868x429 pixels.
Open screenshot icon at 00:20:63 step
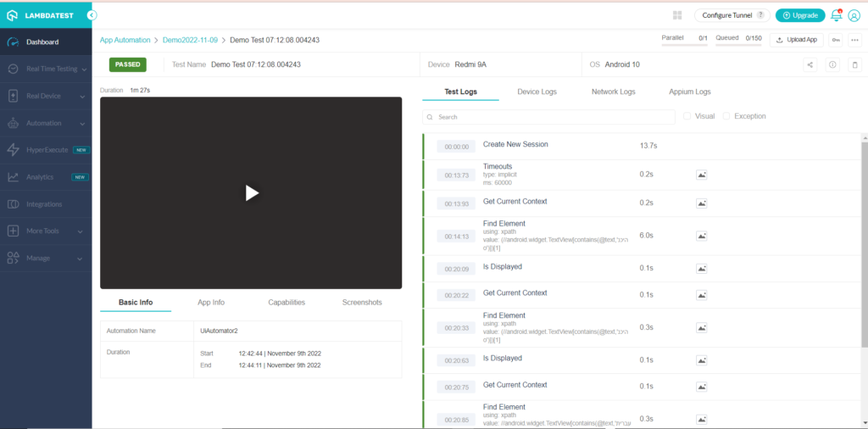click(x=701, y=360)
